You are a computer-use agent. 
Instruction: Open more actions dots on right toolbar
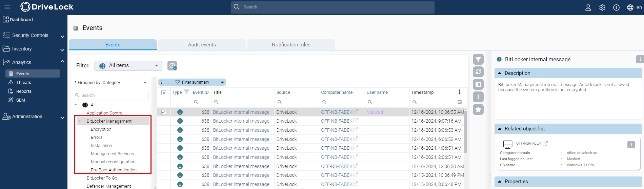[478, 97]
